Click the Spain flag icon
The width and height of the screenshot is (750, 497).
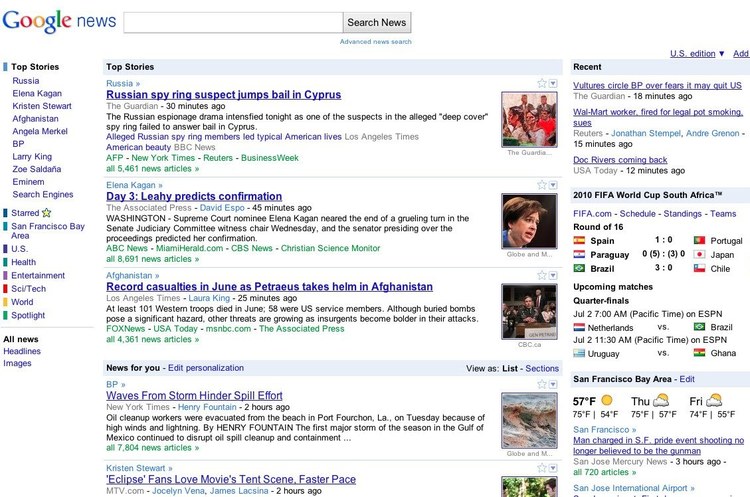pos(579,240)
